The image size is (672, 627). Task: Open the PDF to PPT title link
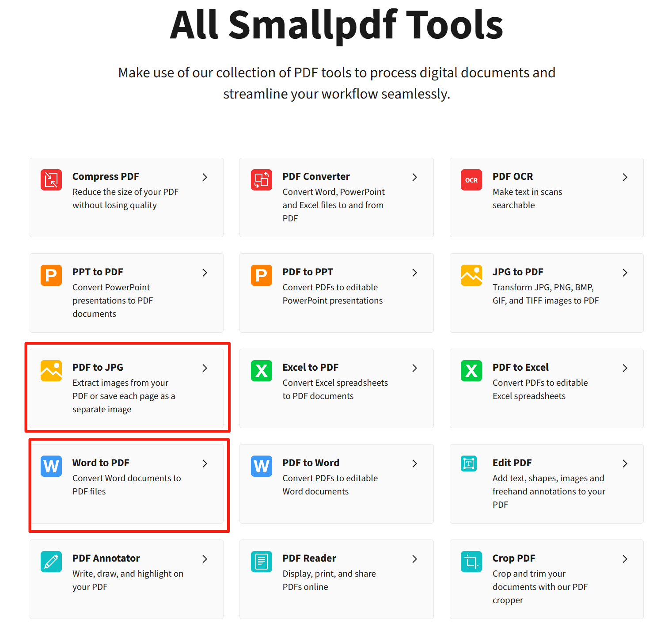pyautogui.click(x=308, y=272)
